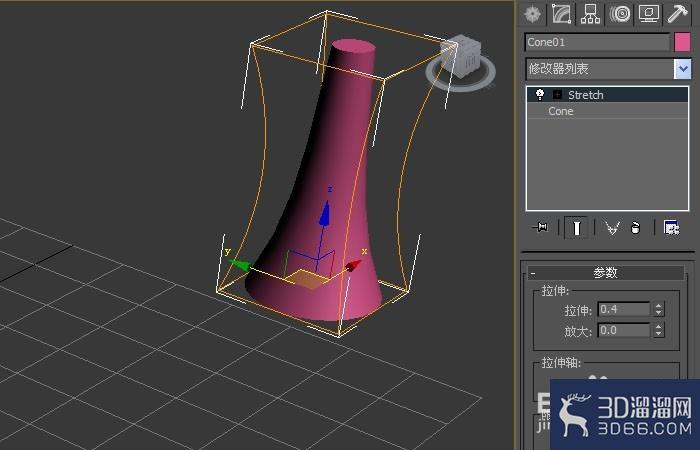This screenshot has height=450, width=700.
Task: Click the Make Unique icon
Action: tap(612, 228)
